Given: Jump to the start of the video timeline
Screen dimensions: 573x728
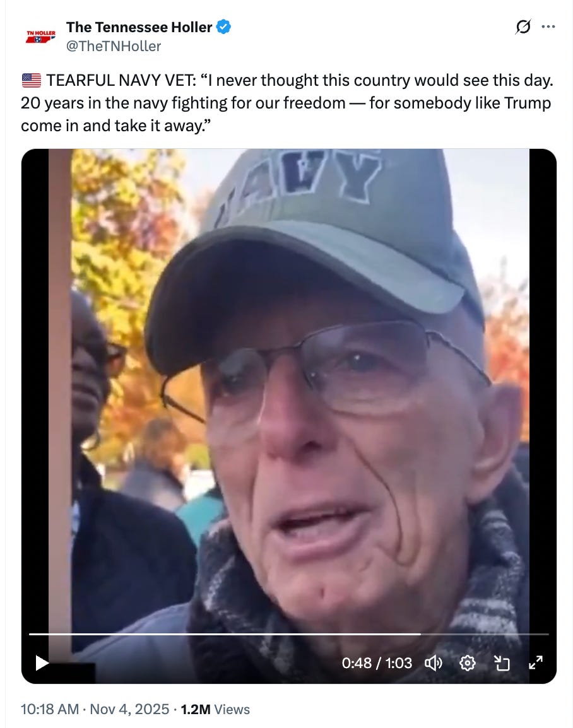Looking at the screenshot, I should (x=30, y=634).
